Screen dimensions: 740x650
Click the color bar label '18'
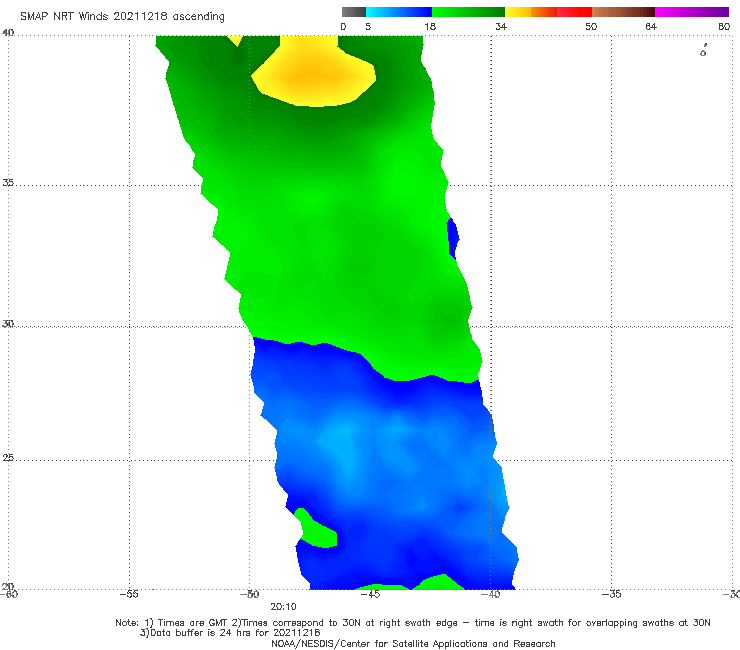coord(430,26)
